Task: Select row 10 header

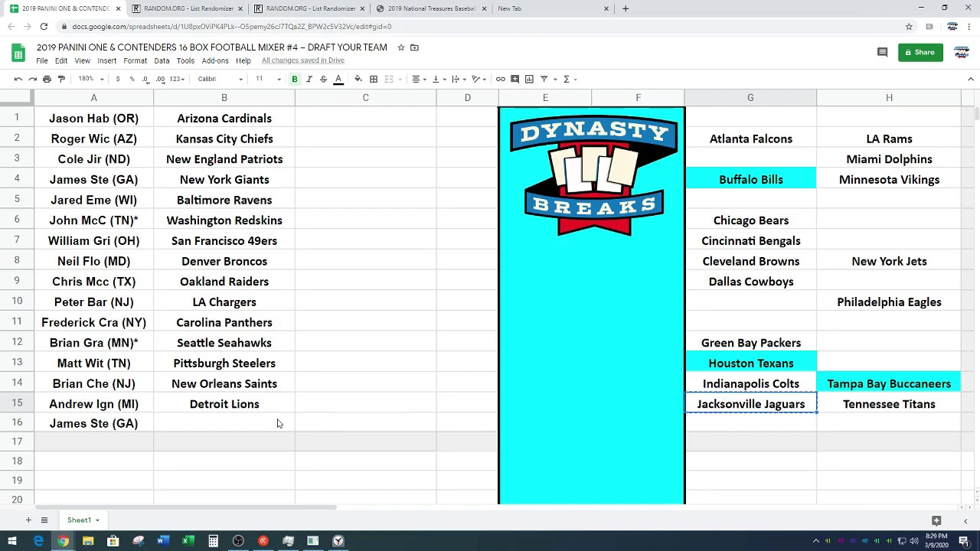Action: pyautogui.click(x=17, y=302)
